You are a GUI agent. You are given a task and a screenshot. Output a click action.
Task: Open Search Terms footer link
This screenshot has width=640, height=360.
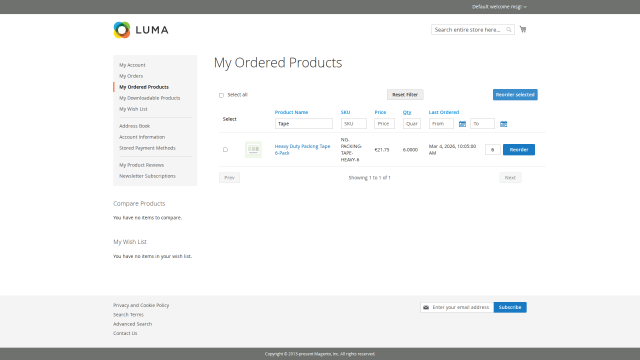coord(128,315)
